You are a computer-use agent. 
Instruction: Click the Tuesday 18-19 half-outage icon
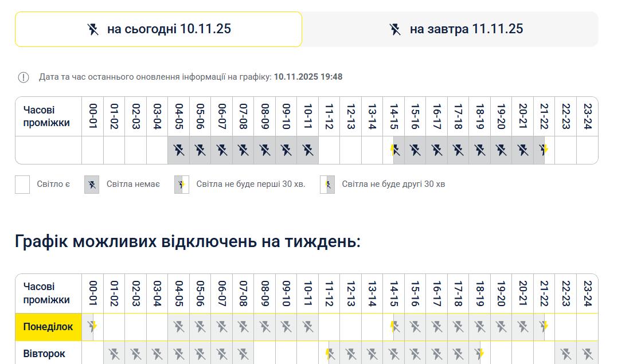pos(479,354)
